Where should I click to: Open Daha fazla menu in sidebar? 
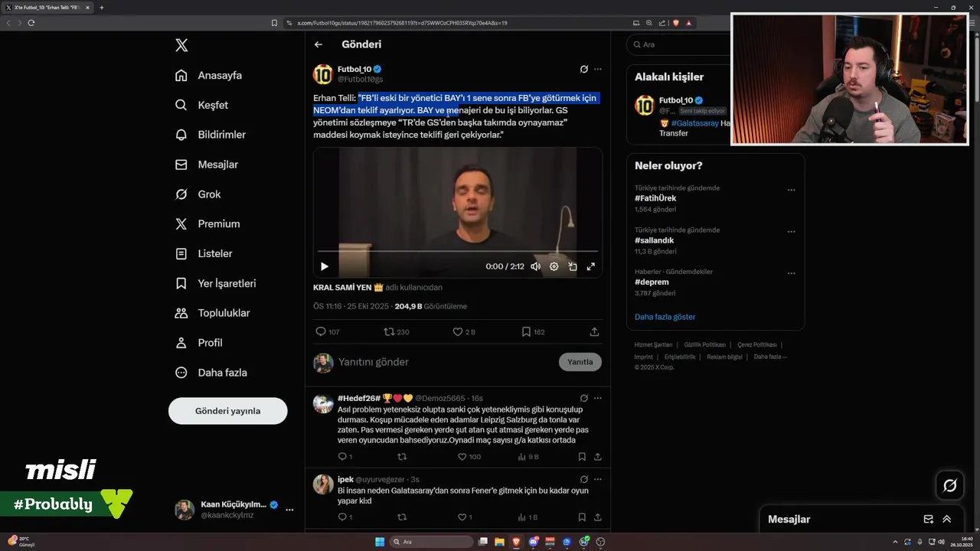coord(211,373)
